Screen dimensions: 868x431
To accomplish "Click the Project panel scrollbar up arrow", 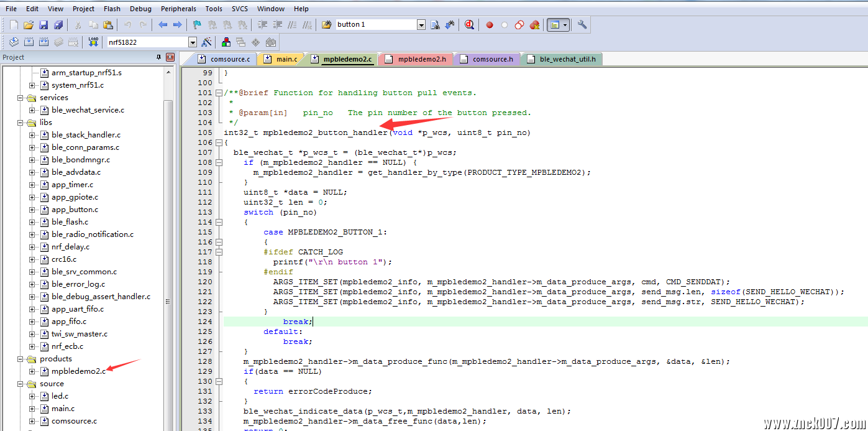I will point(168,71).
